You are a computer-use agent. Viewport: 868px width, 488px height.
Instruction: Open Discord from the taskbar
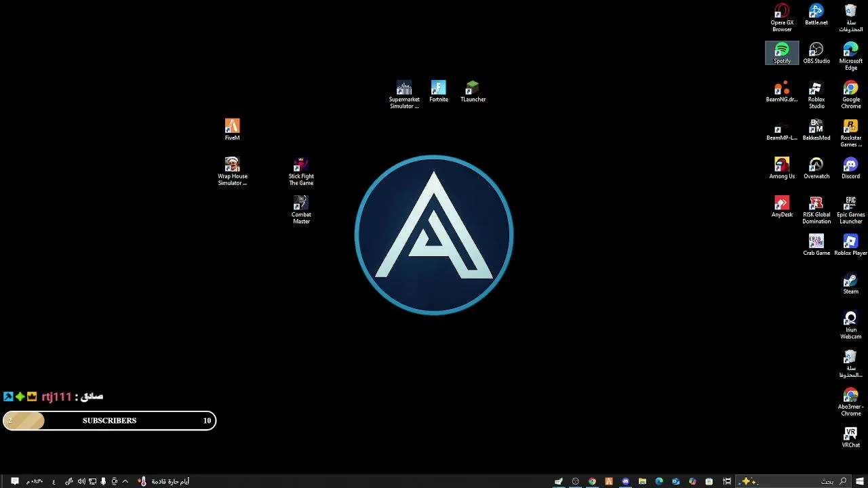[625, 481]
